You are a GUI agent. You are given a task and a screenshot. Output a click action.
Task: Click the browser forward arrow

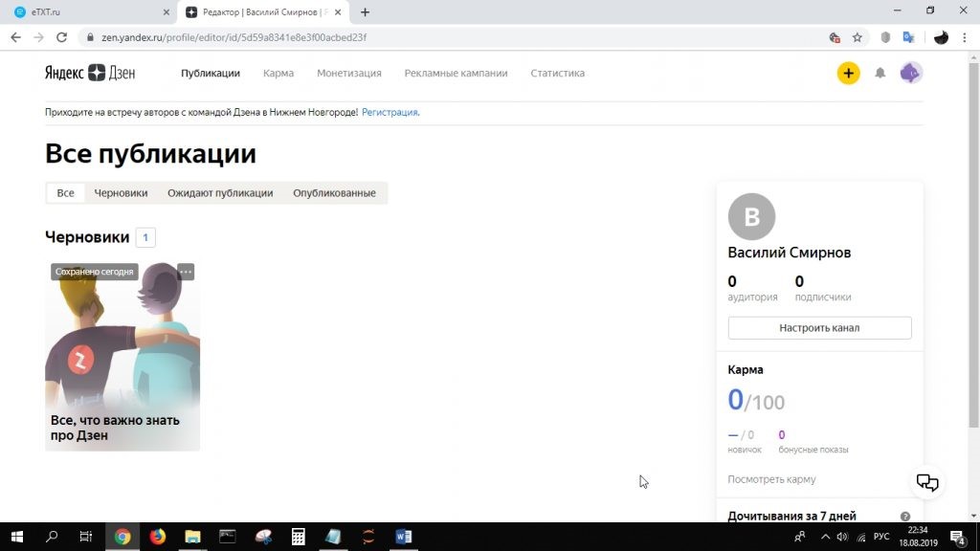tap(38, 37)
